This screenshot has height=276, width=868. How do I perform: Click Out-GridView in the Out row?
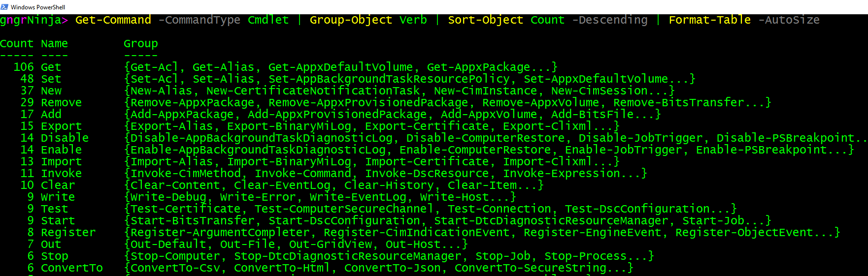(330, 245)
